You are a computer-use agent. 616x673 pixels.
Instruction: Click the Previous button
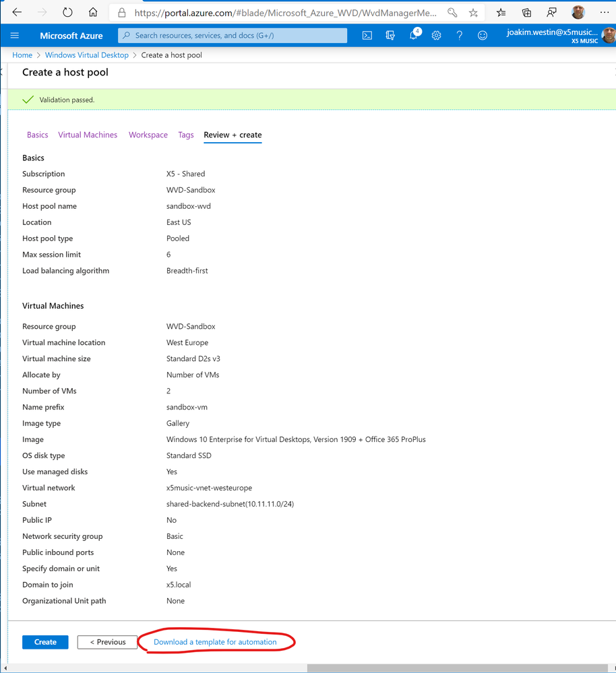pyautogui.click(x=107, y=642)
